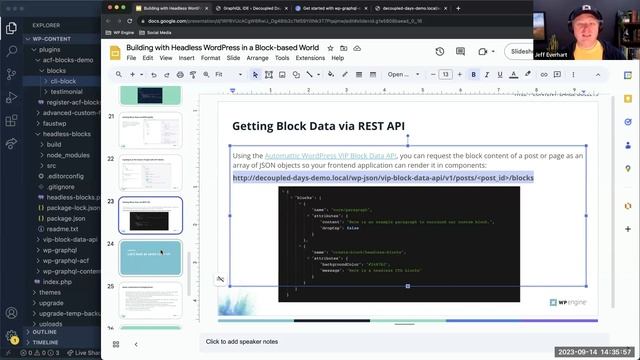Click the new slide plus icon
The height and width of the screenshot is (360, 640).
pos(132,75)
